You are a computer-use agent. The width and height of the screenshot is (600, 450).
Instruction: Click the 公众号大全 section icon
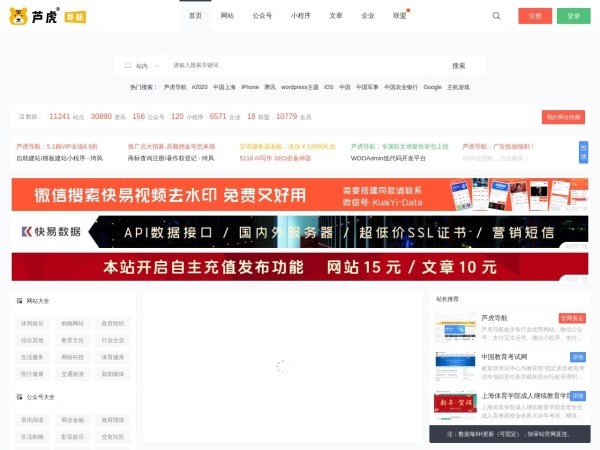click(x=21, y=397)
